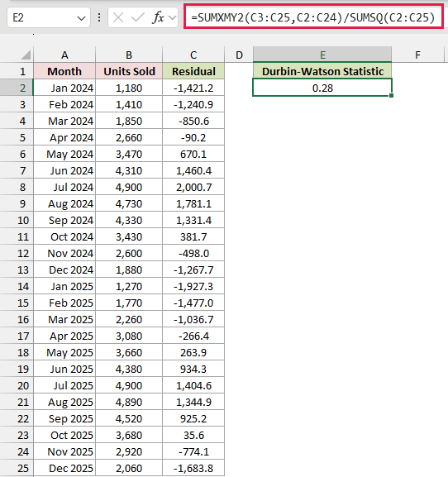Select row 25 header

[x=17, y=468]
